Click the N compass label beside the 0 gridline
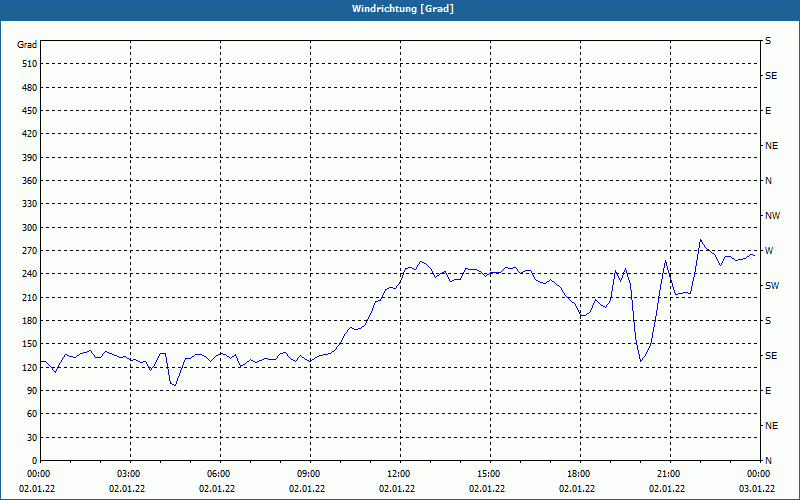800x500 pixels. pos(768,461)
